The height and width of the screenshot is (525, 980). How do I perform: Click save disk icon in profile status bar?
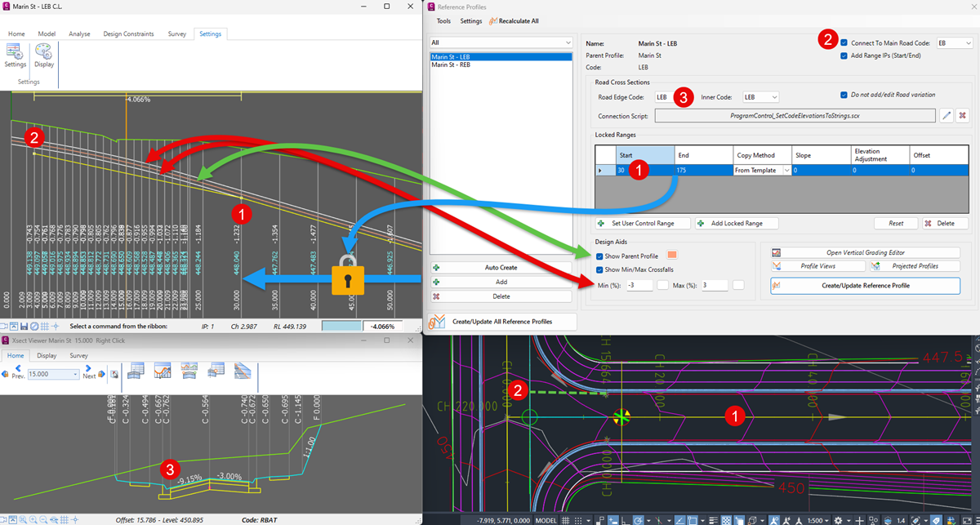[x=24, y=326]
